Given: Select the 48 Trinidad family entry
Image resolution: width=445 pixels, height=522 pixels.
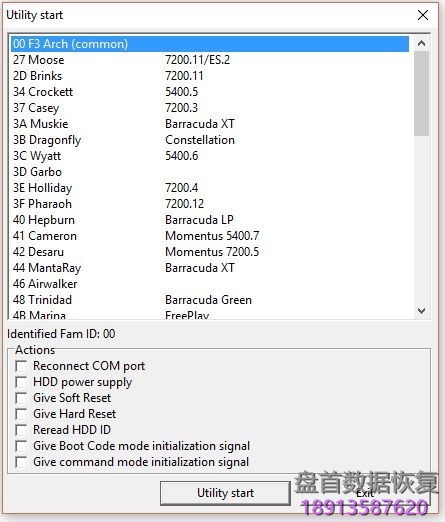Looking at the screenshot, I should click(210, 300).
